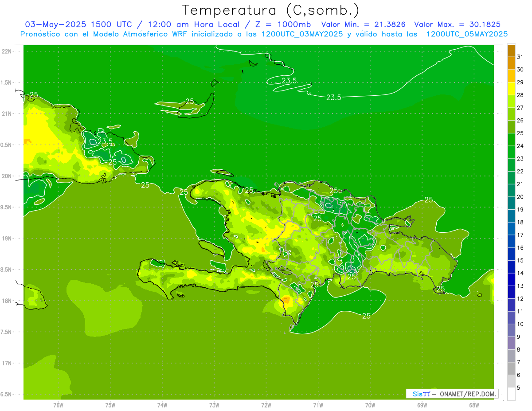Click the 'SisTT – ONAMET/REP.DOM.' credit label
Viewport: 532px width, 411px height.
click(452, 394)
